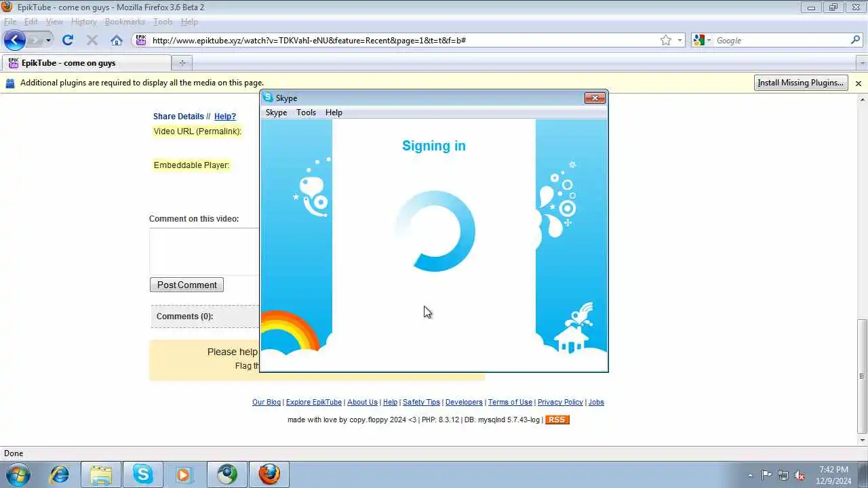Click the network tray icon

click(x=783, y=475)
